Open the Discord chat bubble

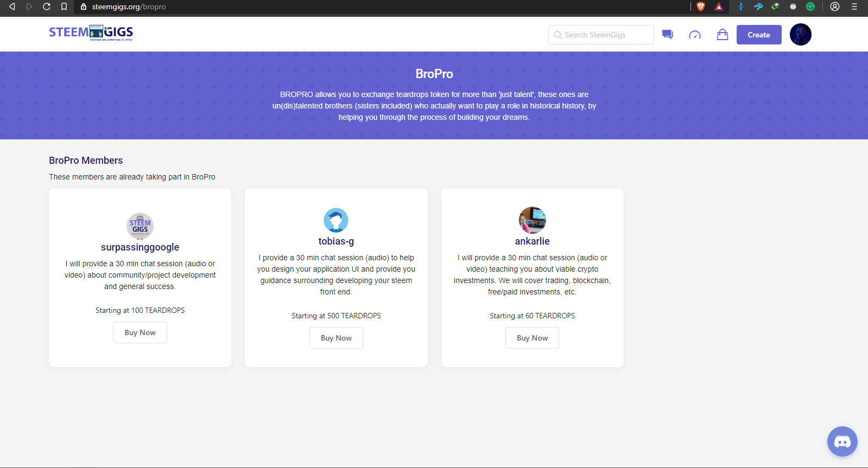[842, 441]
